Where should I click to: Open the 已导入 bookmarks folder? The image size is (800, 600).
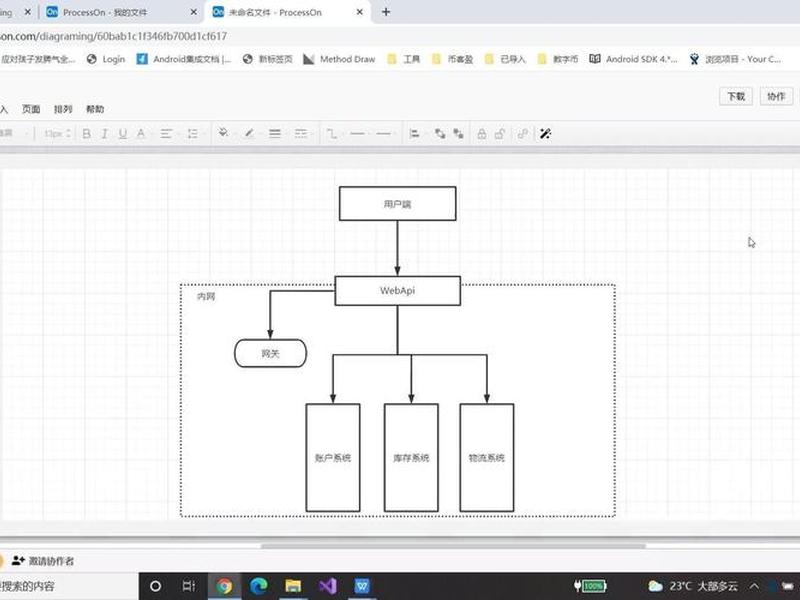coord(505,59)
